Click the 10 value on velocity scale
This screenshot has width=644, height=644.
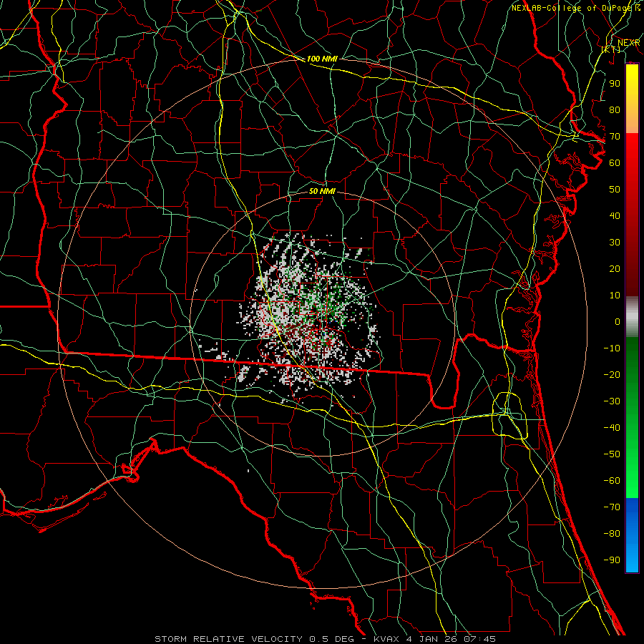coord(615,296)
